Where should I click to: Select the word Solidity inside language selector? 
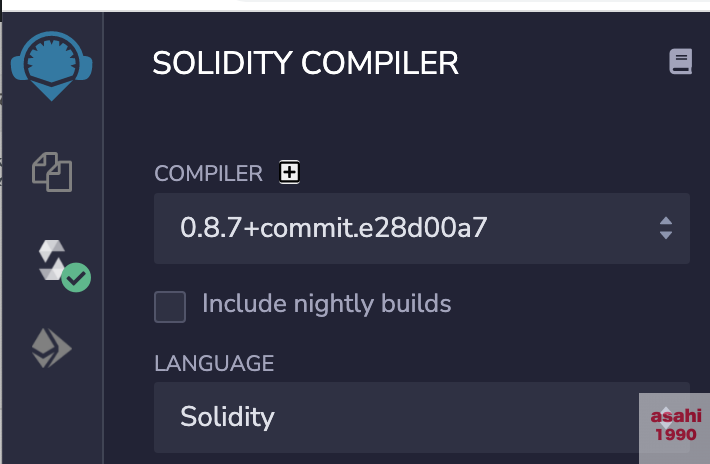point(227,417)
